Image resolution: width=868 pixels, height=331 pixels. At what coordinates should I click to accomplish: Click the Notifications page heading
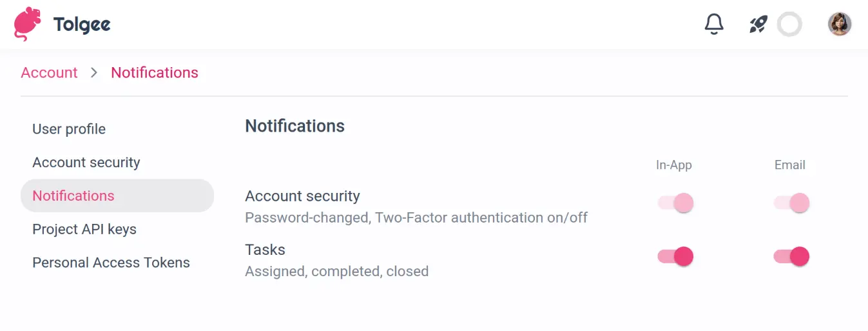point(294,126)
